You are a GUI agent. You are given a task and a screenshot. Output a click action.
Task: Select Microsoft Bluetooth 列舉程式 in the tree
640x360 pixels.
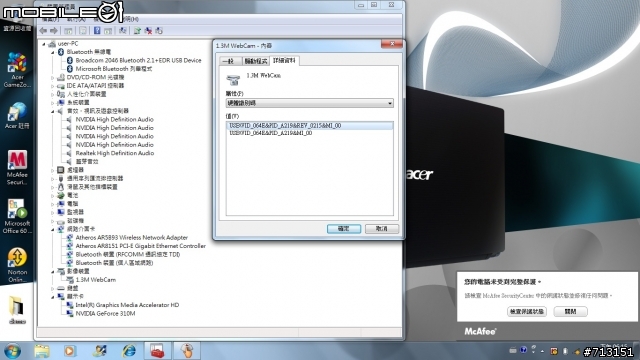point(113,69)
